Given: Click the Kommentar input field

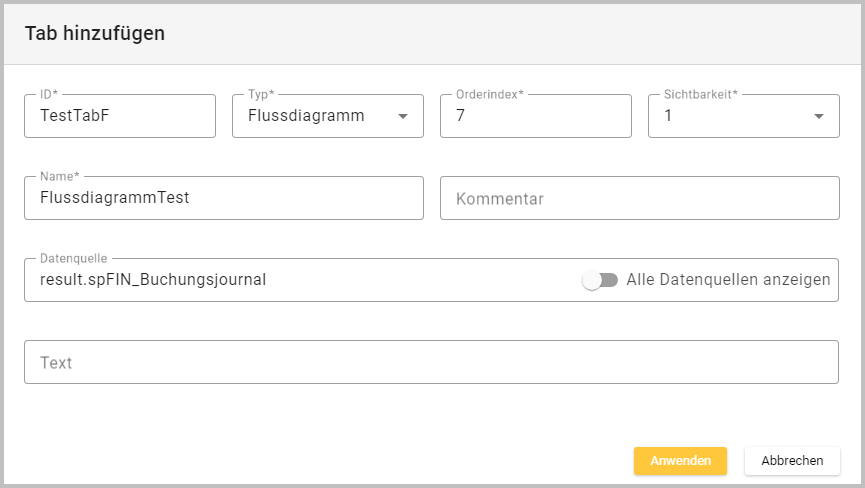Looking at the screenshot, I should pyautogui.click(x=639, y=198).
